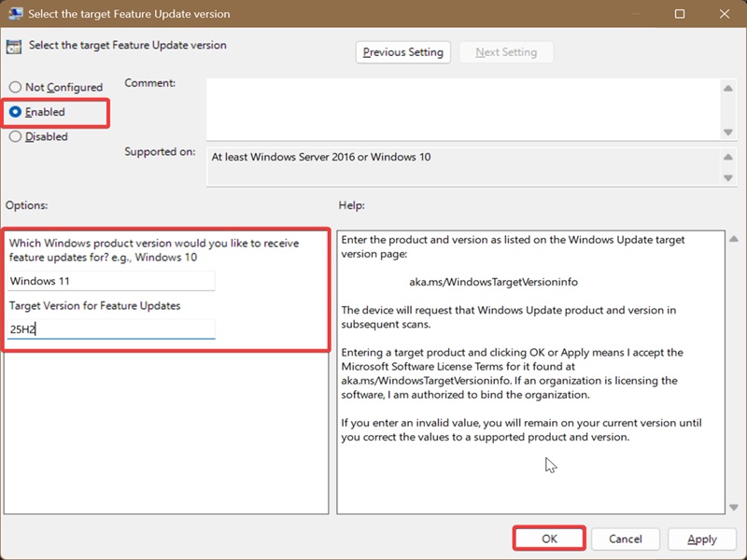Select the Disabled radio button
The image size is (747, 560).
15,136
